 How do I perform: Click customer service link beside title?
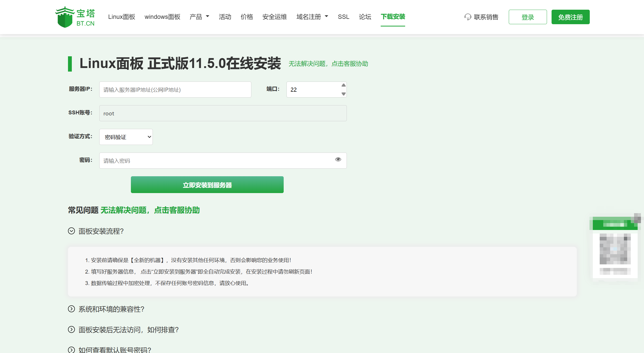(328, 64)
